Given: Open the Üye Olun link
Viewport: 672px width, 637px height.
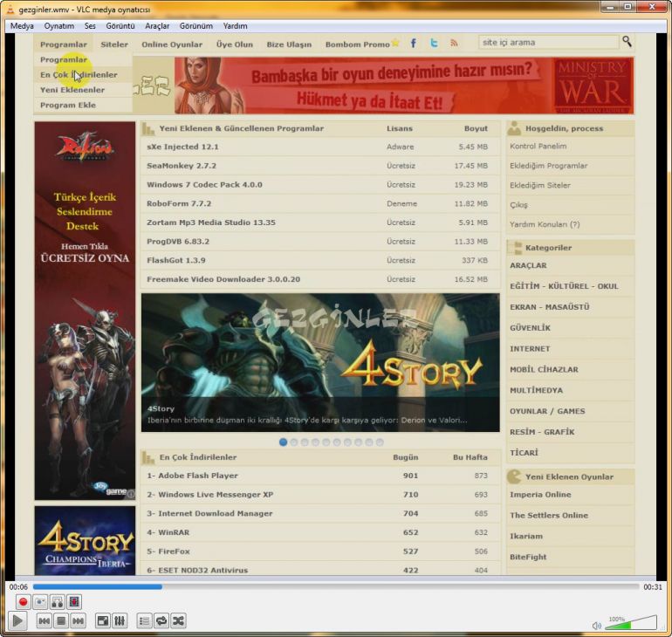Looking at the screenshot, I should (x=235, y=45).
